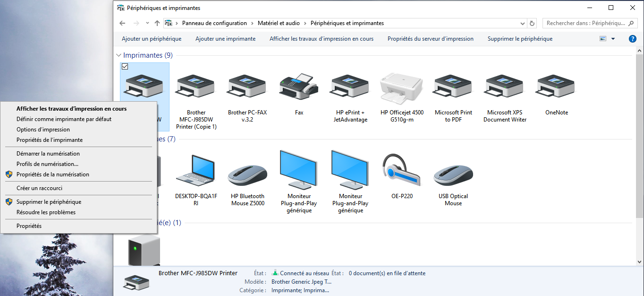This screenshot has width=644, height=296.
Task: Click the Forward navigation arrow
Action: click(136, 23)
